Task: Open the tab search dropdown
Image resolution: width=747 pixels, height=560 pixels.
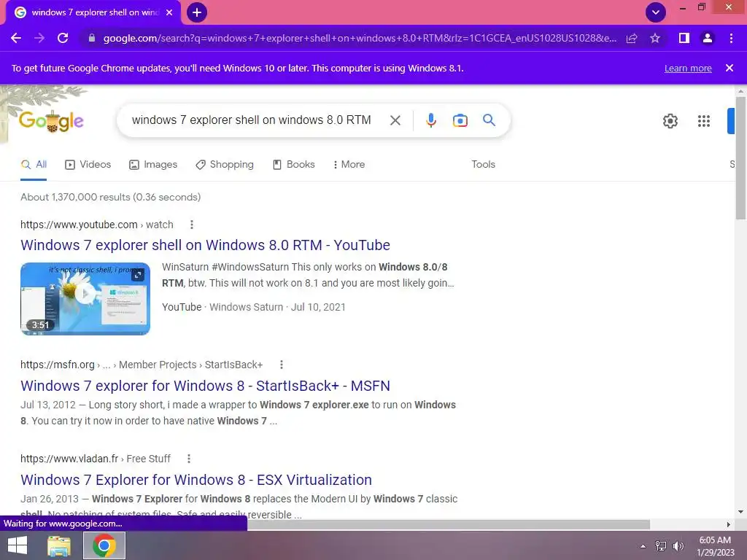Action: click(x=656, y=12)
